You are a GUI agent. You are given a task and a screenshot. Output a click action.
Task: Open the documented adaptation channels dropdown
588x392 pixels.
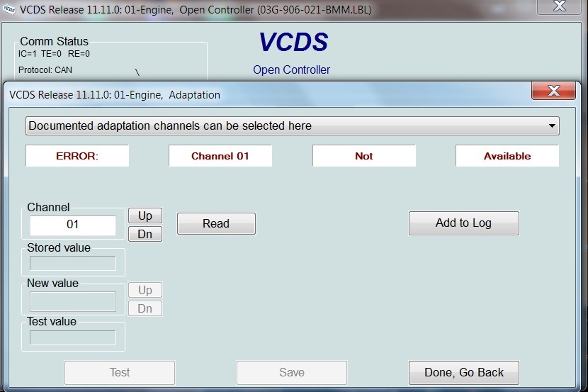tap(292, 126)
